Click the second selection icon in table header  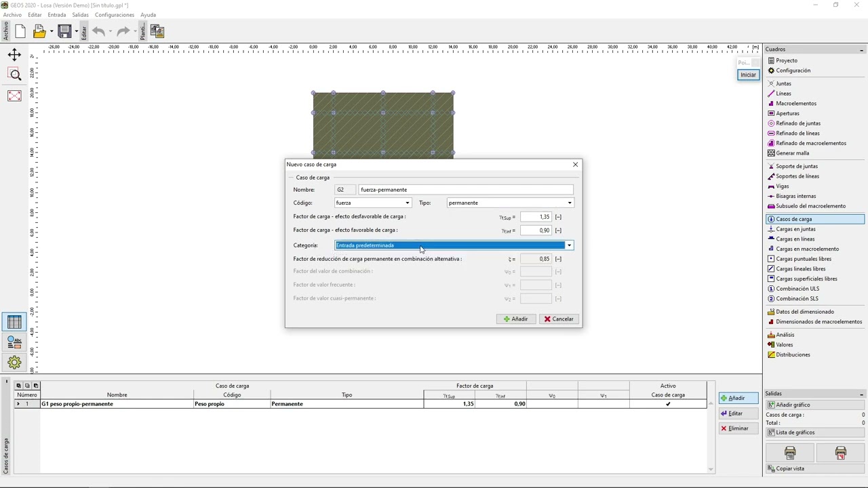pyautogui.click(x=27, y=386)
